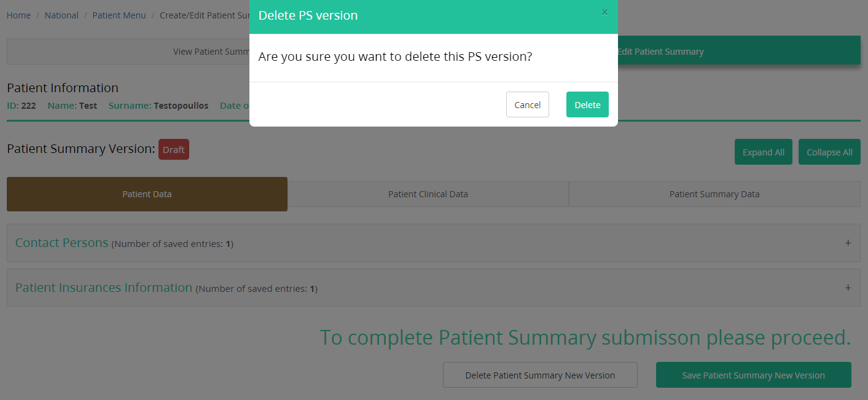
Task: Open Patient Insurances Information section header
Action: click(x=104, y=288)
